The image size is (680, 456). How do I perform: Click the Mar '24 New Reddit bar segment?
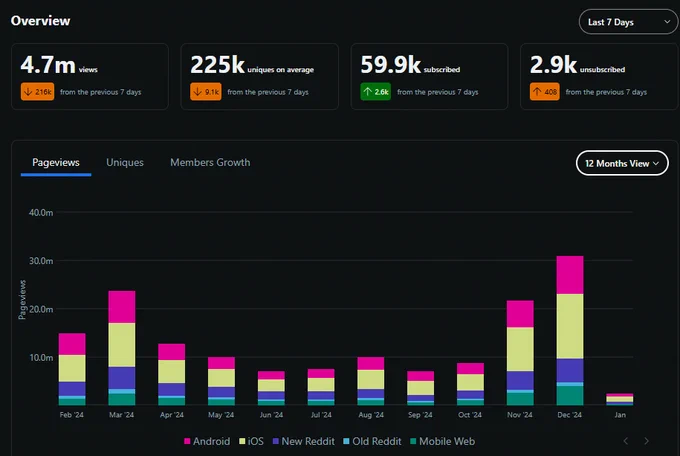(x=122, y=378)
